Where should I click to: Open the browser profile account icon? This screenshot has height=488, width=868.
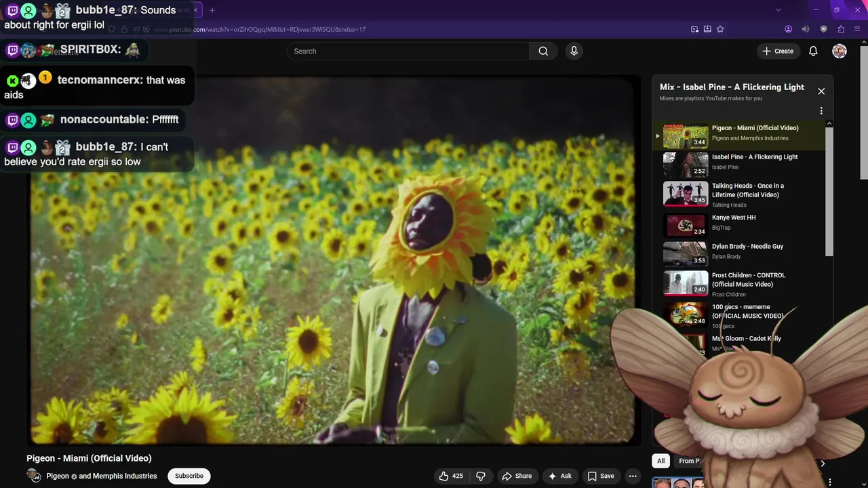pyautogui.click(x=788, y=29)
